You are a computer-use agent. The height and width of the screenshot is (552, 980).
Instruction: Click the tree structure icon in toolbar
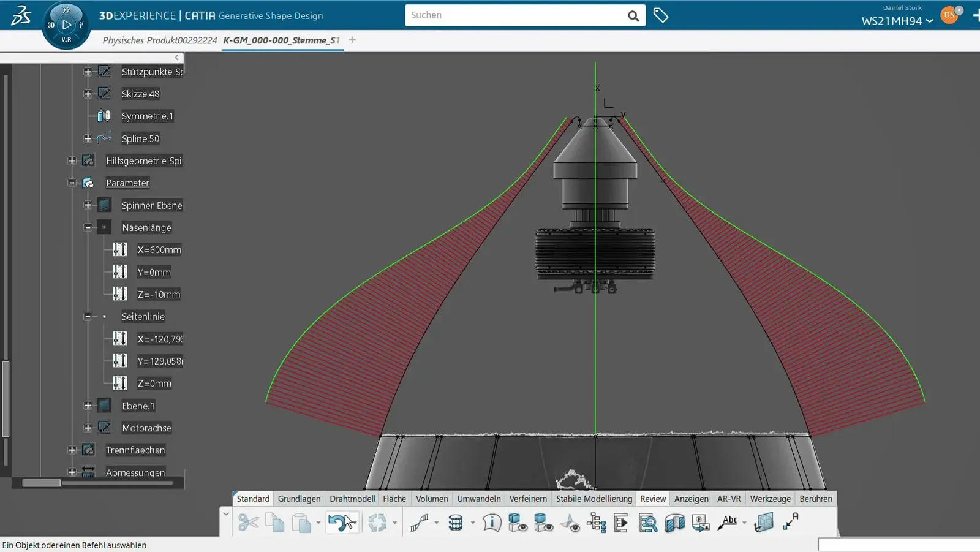pyautogui.click(x=596, y=523)
